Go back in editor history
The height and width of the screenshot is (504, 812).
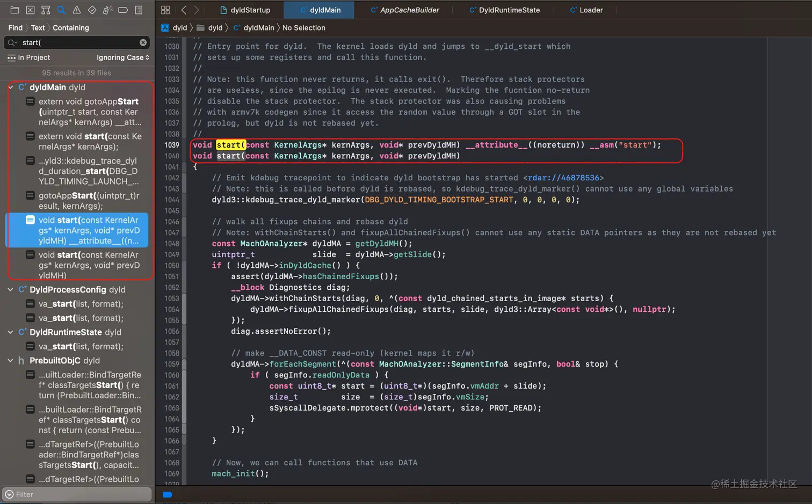(184, 10)
